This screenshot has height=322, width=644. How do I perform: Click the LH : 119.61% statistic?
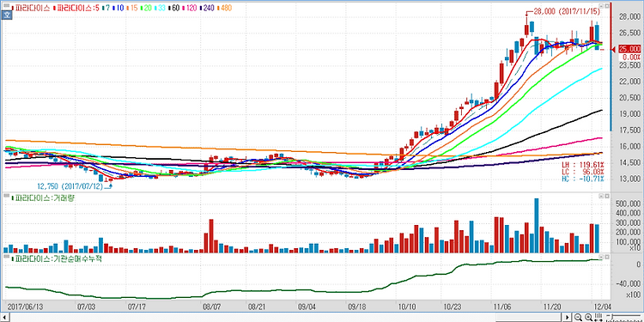(583, 164)
